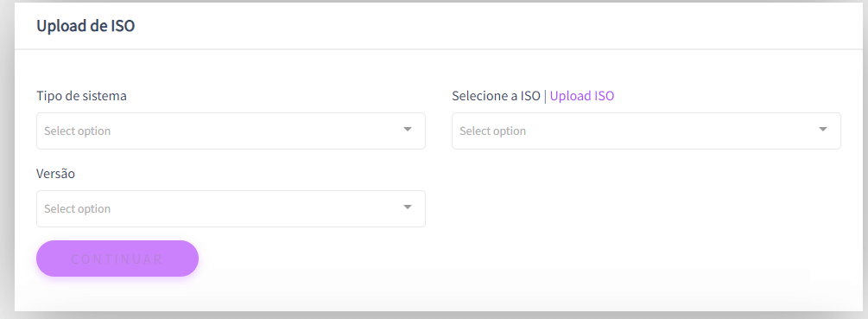Click the CONTINUAR button
This screenshot has width=868, height=319.
pyautogui.click(x=117, y=258)
